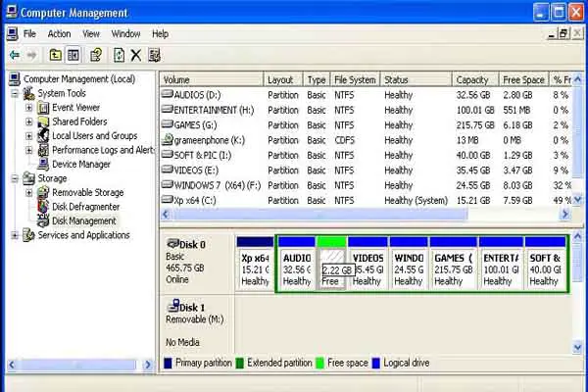Select the Xp x64 partition block in Disk 0
588x392 pixels.
[255, 263]
